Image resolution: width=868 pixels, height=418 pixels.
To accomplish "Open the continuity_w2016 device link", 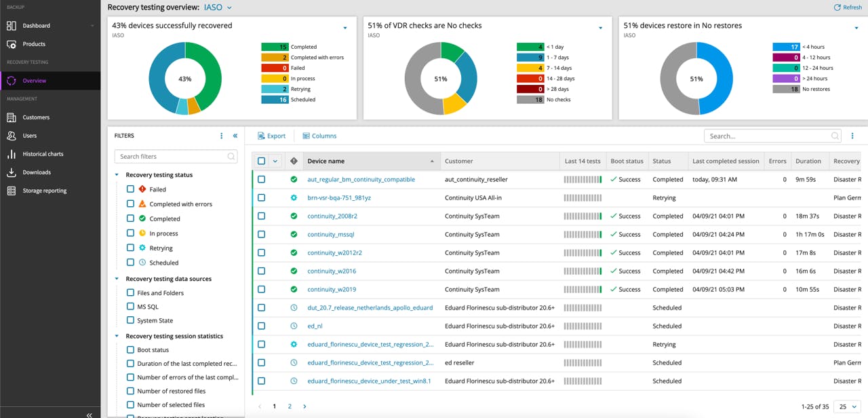I will tap(332, 271).
